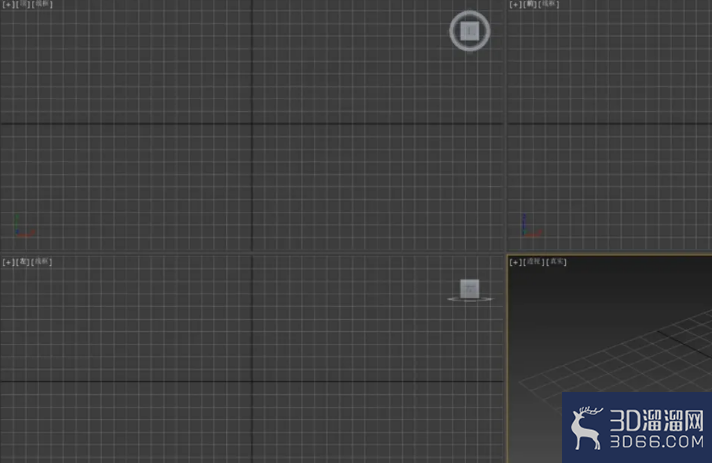The width and height of the screenshot is (712, 463).
Task: Open the Top viewport wireframe (线框) shading menu
Action: click(42, 5)
